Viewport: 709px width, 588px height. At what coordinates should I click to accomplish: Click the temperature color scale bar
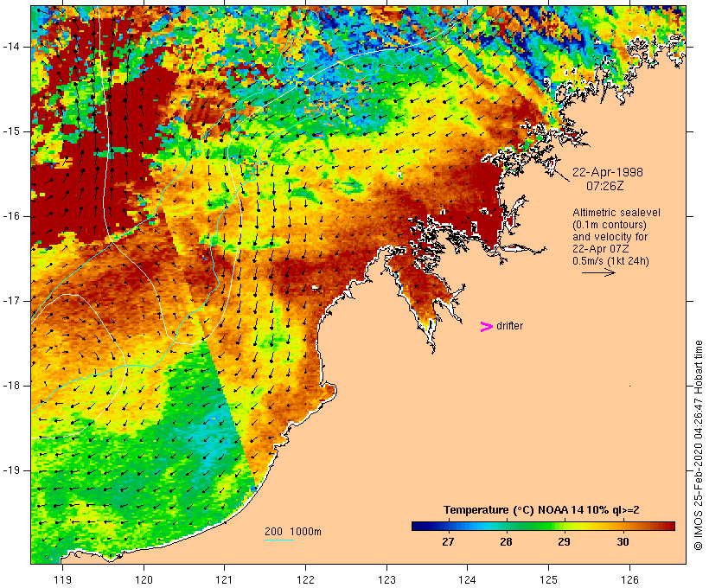(x=543, y=526)
